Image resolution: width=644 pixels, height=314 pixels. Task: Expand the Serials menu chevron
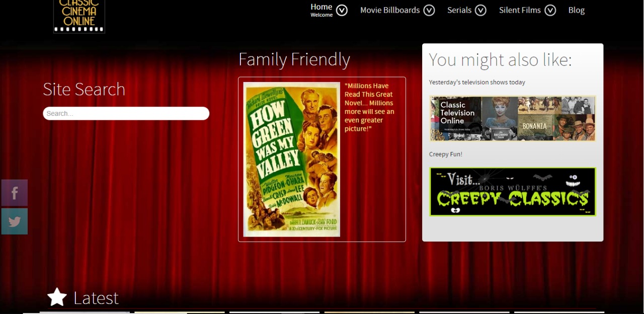(x=480, y=10)
